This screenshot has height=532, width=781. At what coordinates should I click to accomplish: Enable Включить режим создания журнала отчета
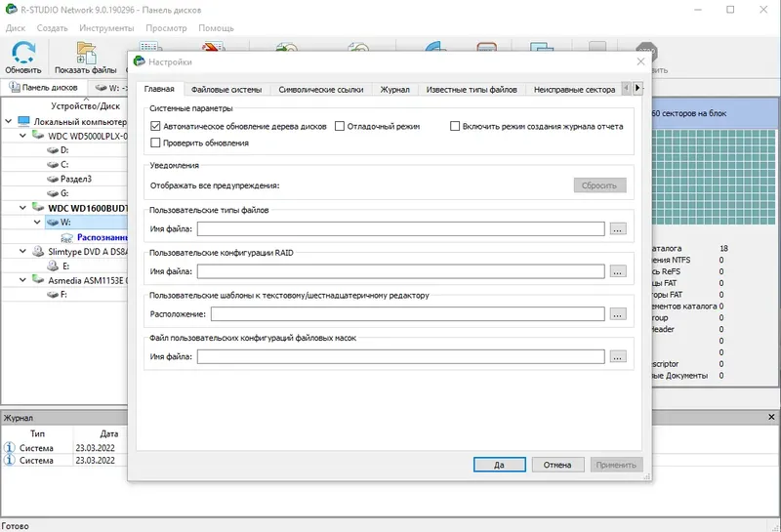click(454, 126)
